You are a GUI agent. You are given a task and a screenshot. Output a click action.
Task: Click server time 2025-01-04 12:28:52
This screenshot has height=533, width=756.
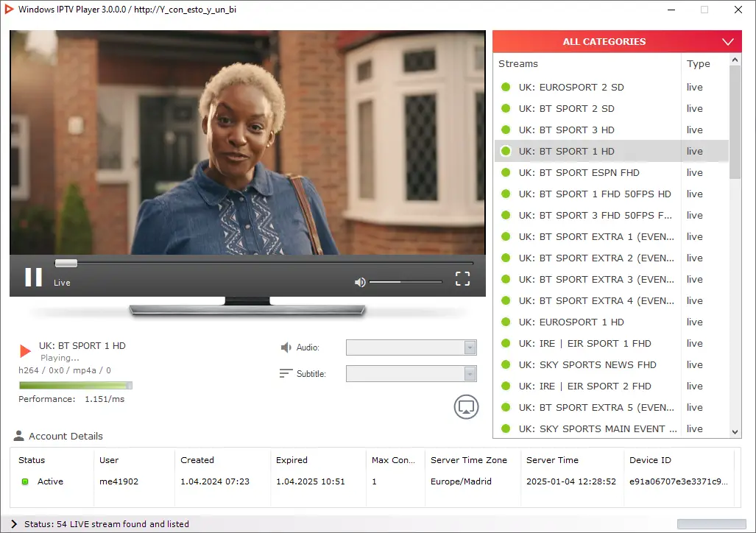pos(570,481)
